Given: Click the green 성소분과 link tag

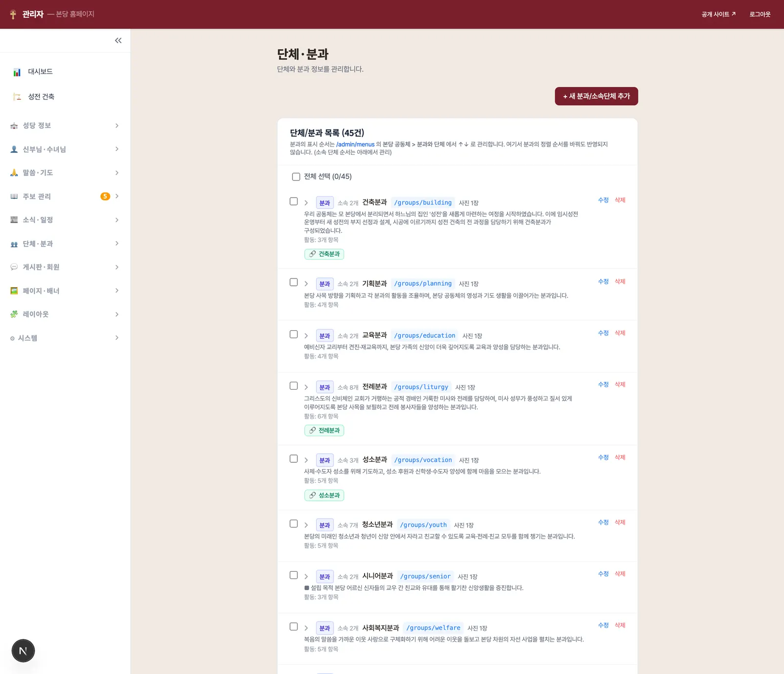Looking at the screenshot, I should point(324,496).
